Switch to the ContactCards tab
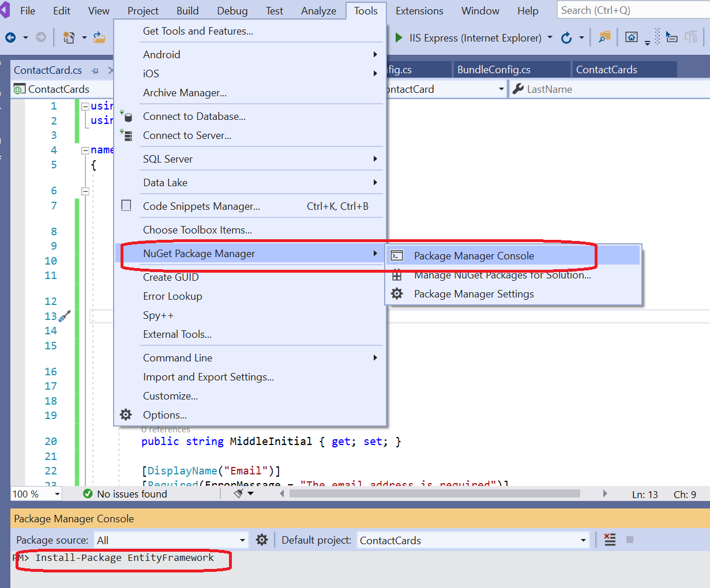The width and height of the screenshot is (710, 588). coord(623,70)
